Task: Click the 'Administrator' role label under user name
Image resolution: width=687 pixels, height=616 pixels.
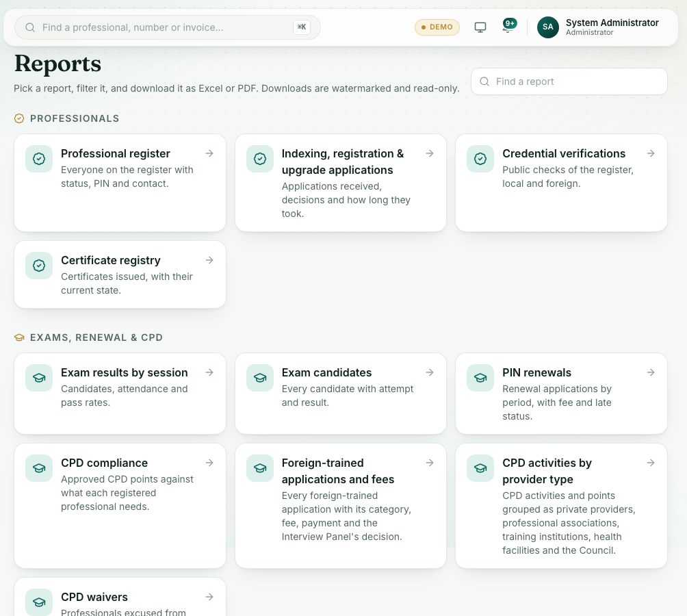Action: coord(589,32)
